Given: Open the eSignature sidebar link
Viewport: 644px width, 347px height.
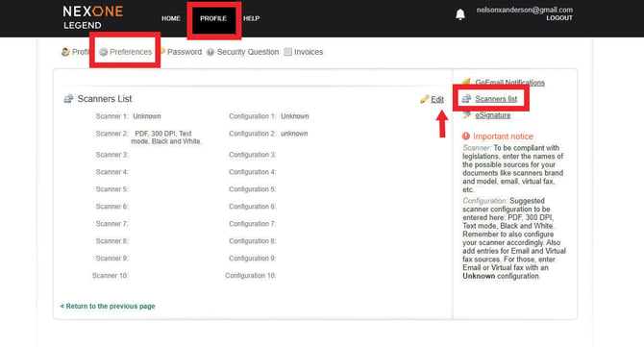Looking at the screenshot, I should pos(493,115).
